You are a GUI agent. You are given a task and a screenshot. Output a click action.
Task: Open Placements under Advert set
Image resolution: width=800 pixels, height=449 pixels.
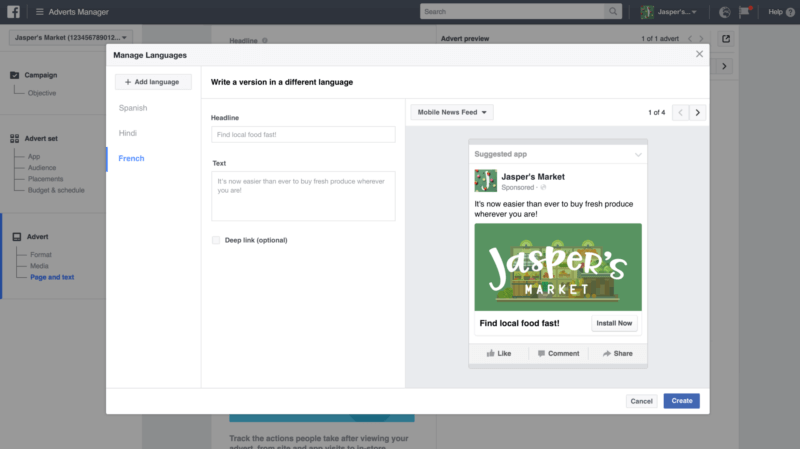tap(45, 179)
